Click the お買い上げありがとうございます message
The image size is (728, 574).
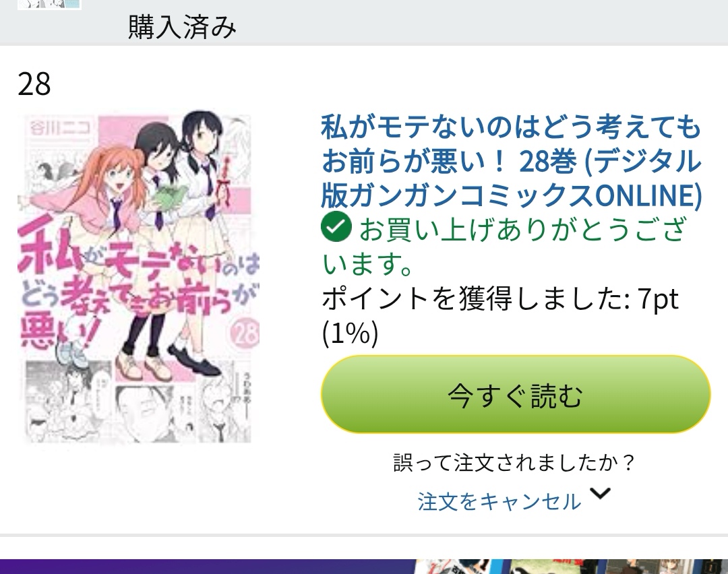504,246
